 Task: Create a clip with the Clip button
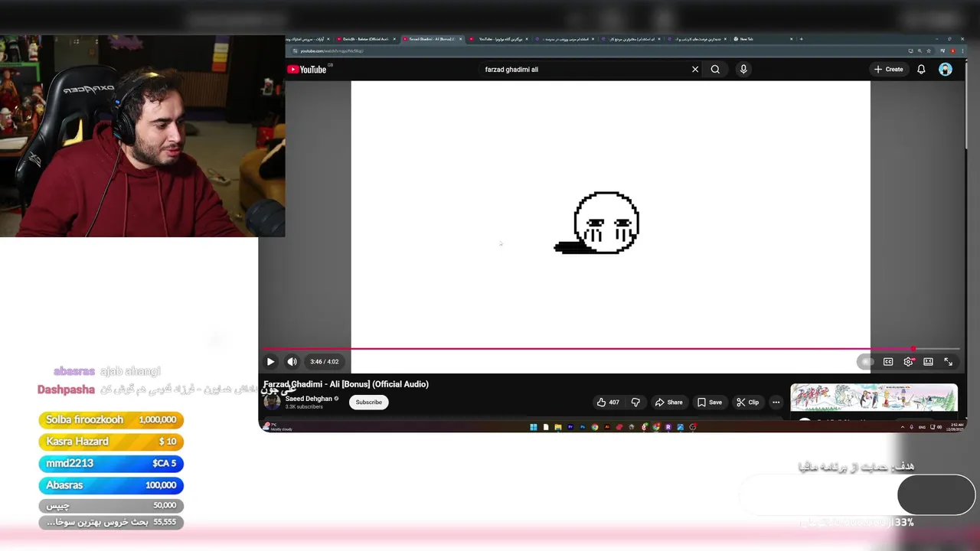click(747, 402)
